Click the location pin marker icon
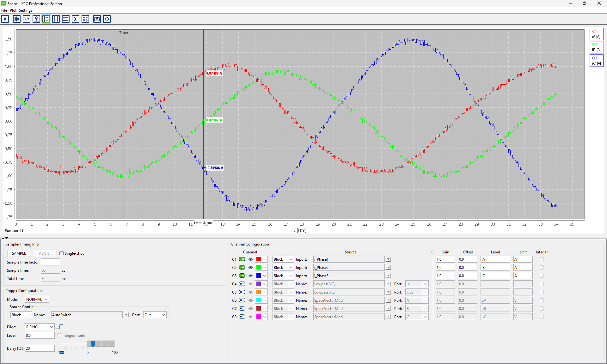 click(x=36, y=19)
